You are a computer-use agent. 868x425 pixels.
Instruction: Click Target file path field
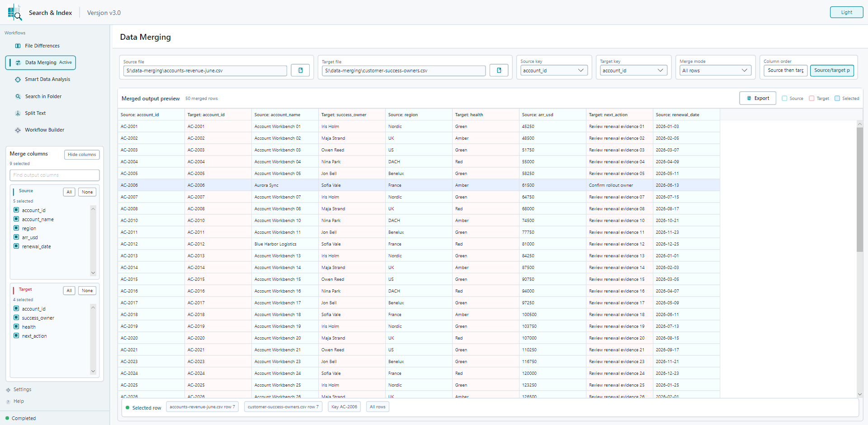pos(404,71)
